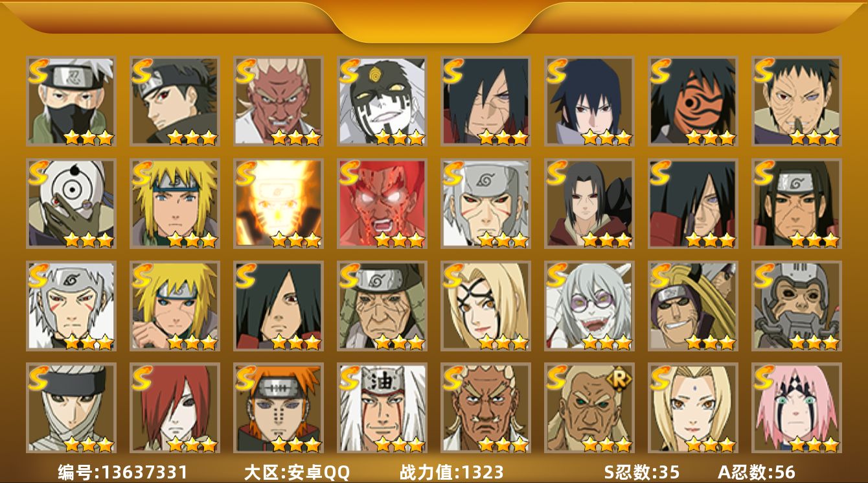Select the orange-haired Pain card with piercings
Image resolution: width=868 pixels, height=483 pixels.
(x=278, y=408)
